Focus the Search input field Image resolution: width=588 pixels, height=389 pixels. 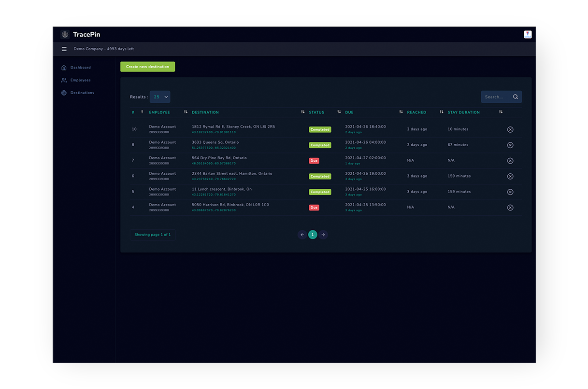[495, 97]
